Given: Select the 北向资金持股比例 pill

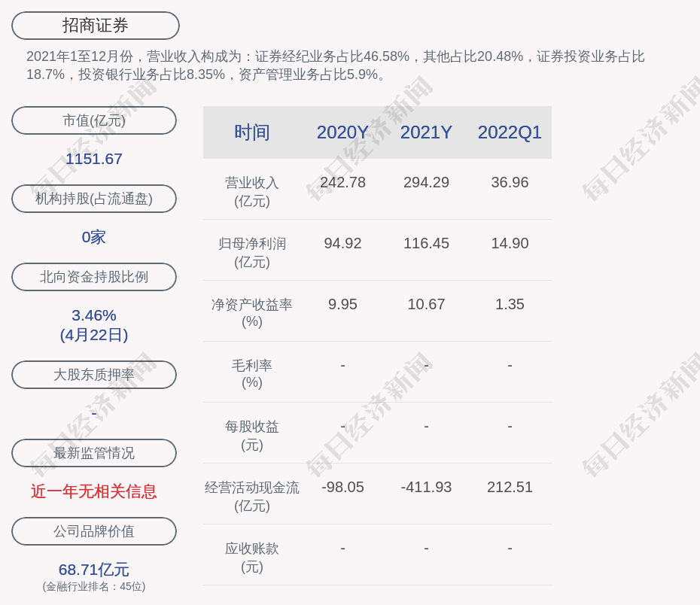Looking at the screenshot, I should [x=94, y=277].
